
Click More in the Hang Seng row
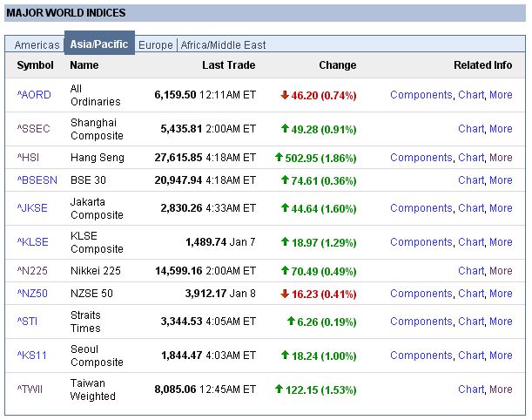point(501,158)
